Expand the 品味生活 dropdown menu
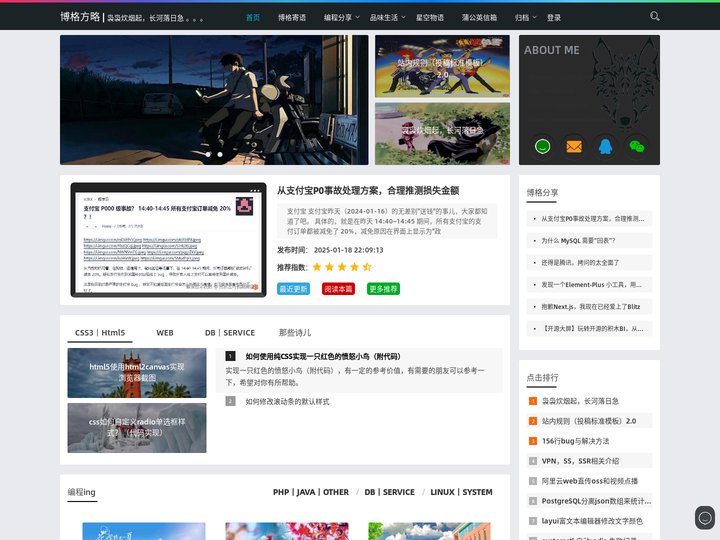The image size is (720, 540). [387, 17]
